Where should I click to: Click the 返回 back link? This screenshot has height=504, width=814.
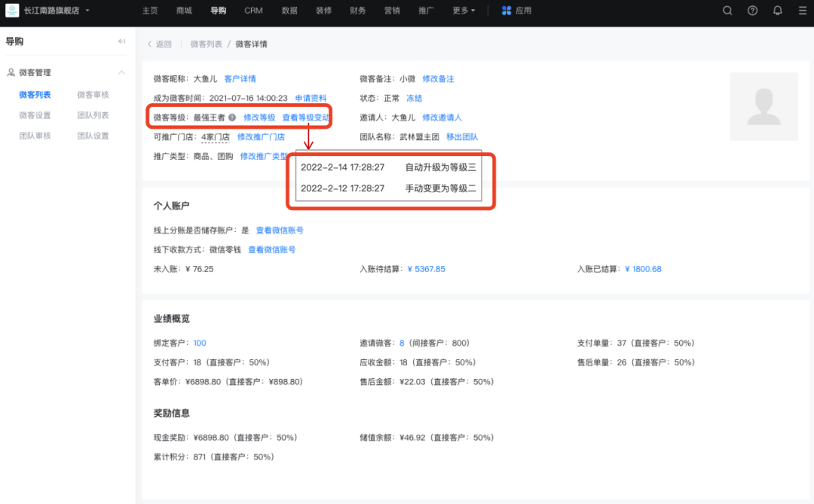point(159,44)
